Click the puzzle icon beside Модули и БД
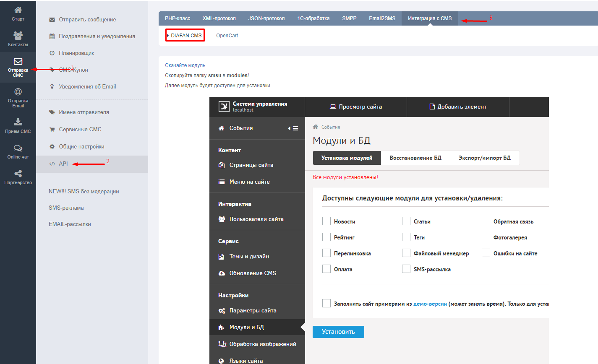 pos(221,328)
